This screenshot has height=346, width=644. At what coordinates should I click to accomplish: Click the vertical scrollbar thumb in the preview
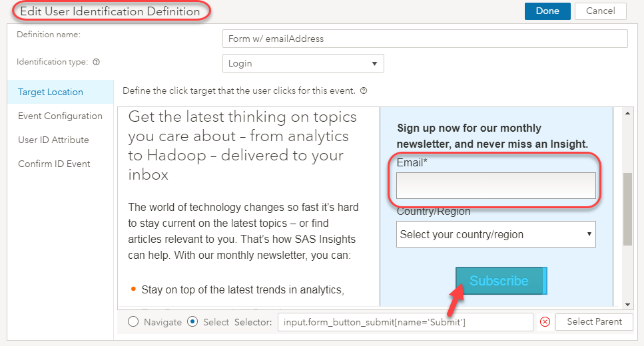[x=627, y=210]
